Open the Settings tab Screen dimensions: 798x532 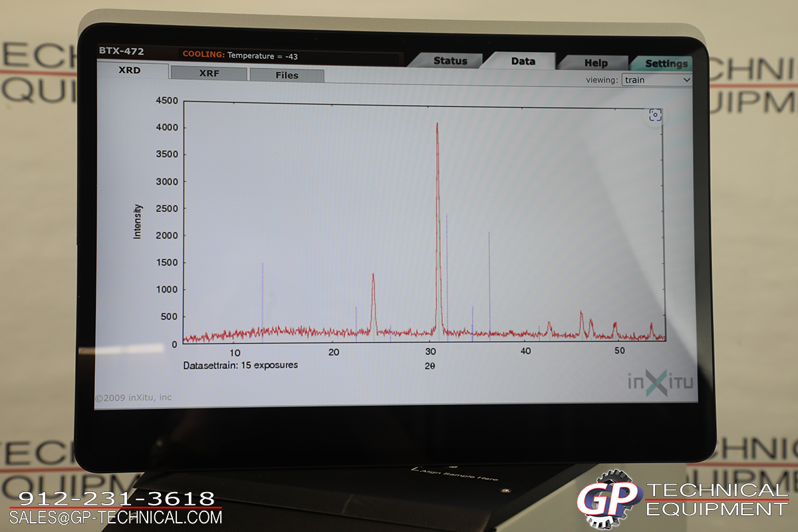[666, 64]
